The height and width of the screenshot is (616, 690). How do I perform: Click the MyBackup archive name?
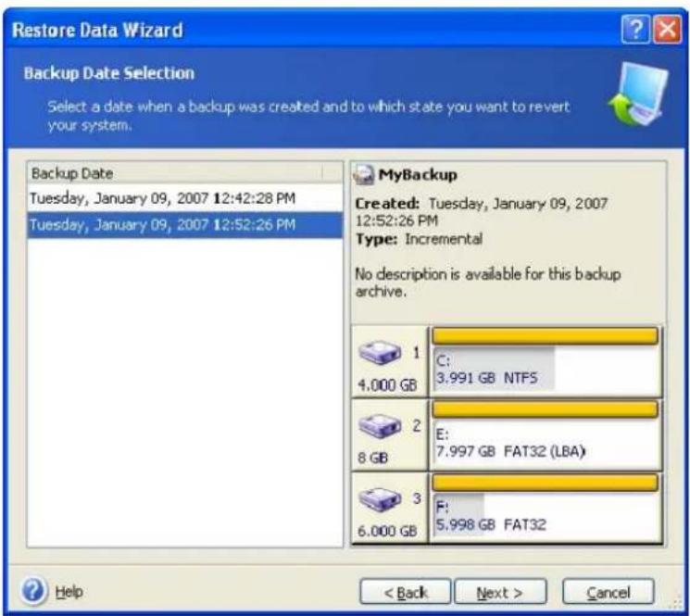[x=418, y=175]
